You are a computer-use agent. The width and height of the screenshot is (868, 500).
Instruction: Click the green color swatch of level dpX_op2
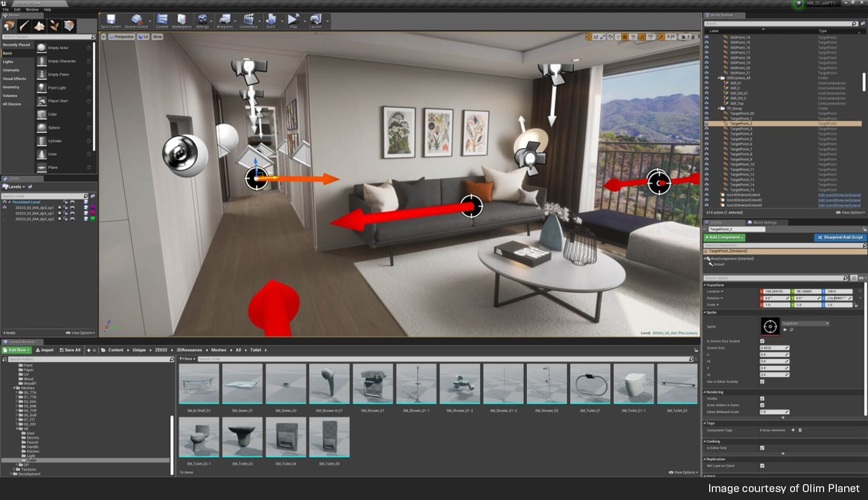(93, 219)
